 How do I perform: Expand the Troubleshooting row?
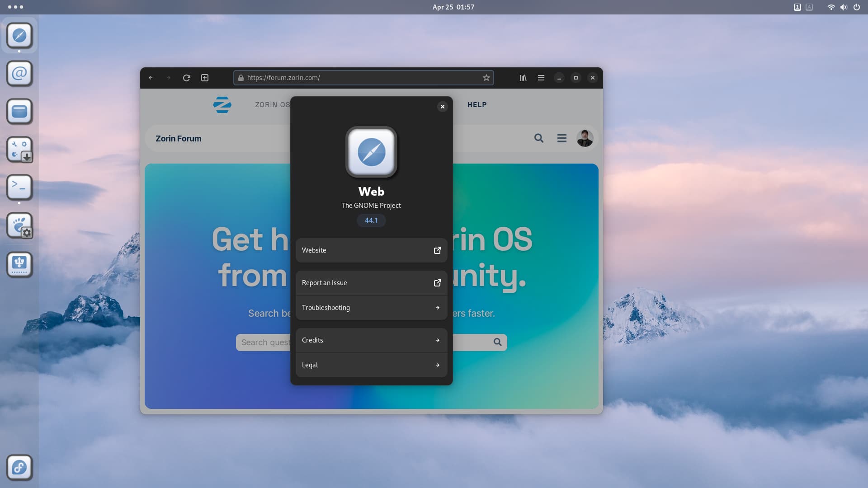(x=371, y=308)
